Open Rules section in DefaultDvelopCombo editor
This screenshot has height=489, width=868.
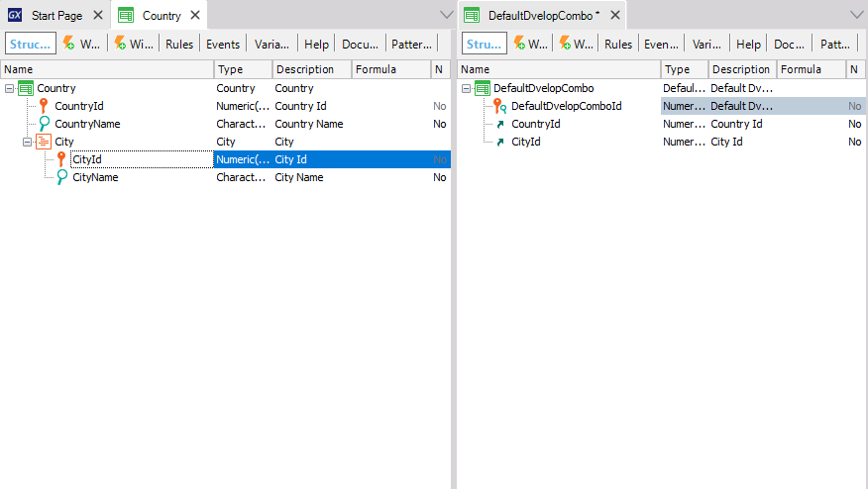tap(617, 44)
